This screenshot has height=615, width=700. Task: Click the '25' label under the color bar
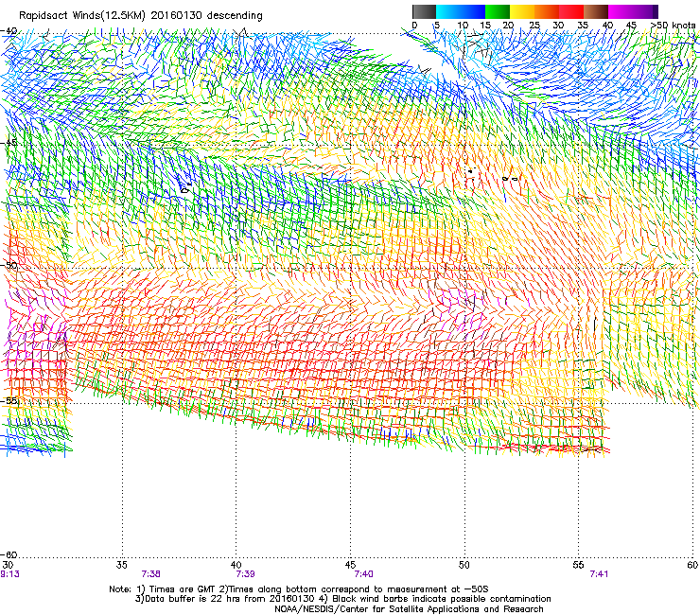click(x=534, y=25)
